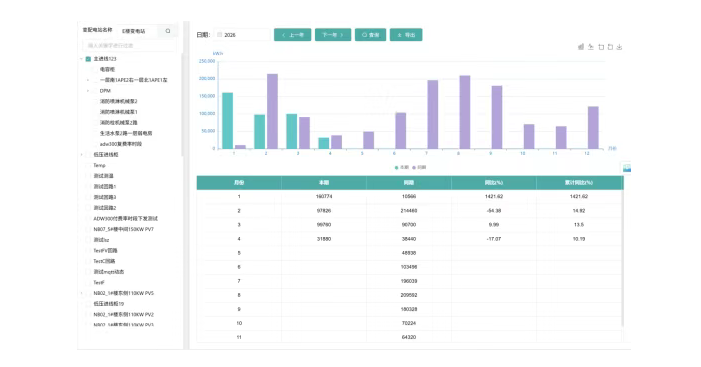The width and height of the screenshot is (701, 367).
Task: Select tree item adw300复费率时段
Action: tap(121, 144)
